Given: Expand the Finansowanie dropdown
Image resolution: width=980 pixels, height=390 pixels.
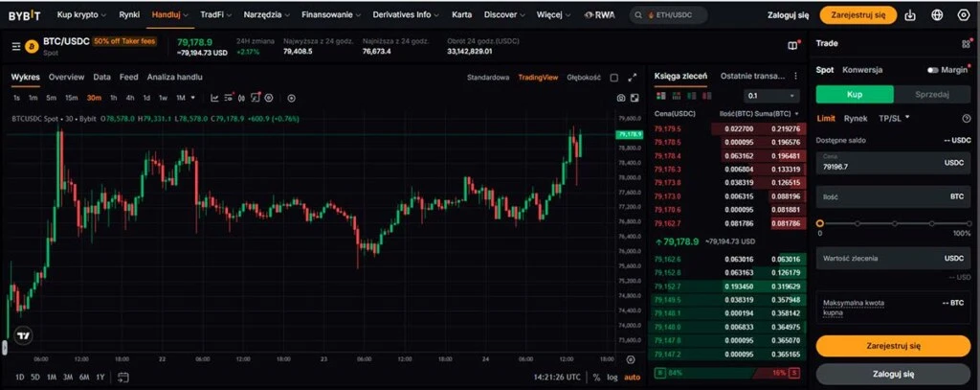Looking at the screenshot, I should click(x=331, y=14).
